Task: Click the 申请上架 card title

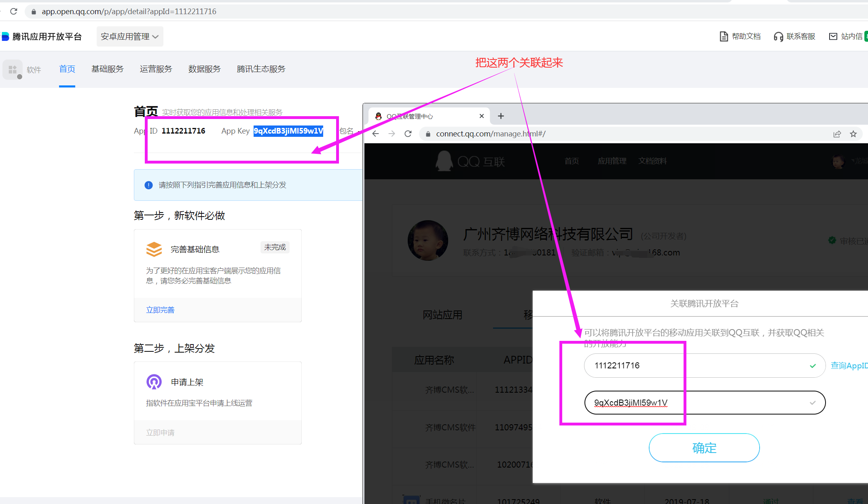Action: pos(187,382)
